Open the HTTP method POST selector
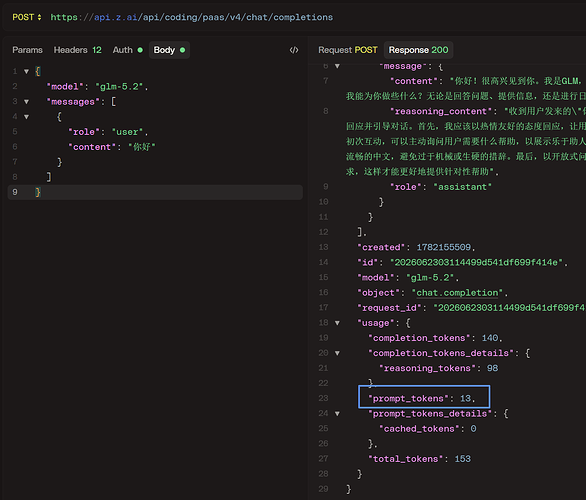Image resolution: width=586 pixels, height=500 pixels. (x=27, y=17)
